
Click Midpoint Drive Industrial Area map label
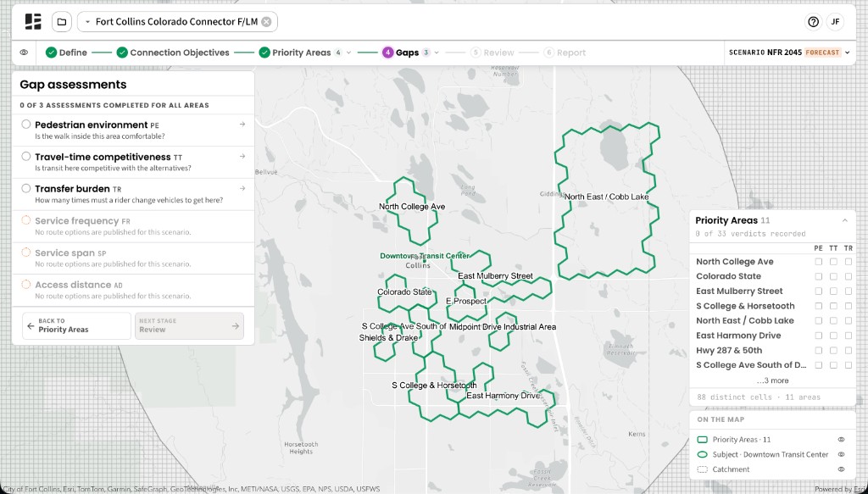point(503,327)
